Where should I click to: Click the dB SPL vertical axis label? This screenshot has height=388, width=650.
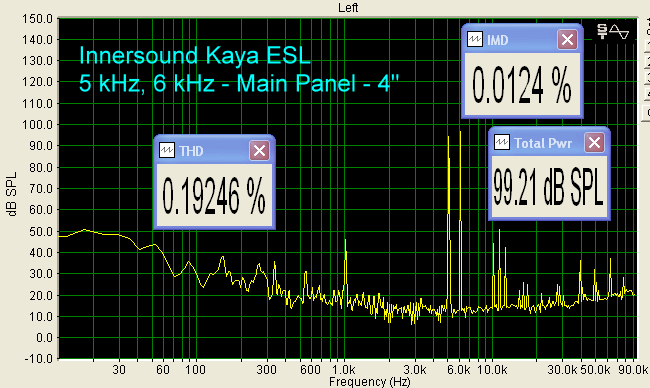(12, 194)
